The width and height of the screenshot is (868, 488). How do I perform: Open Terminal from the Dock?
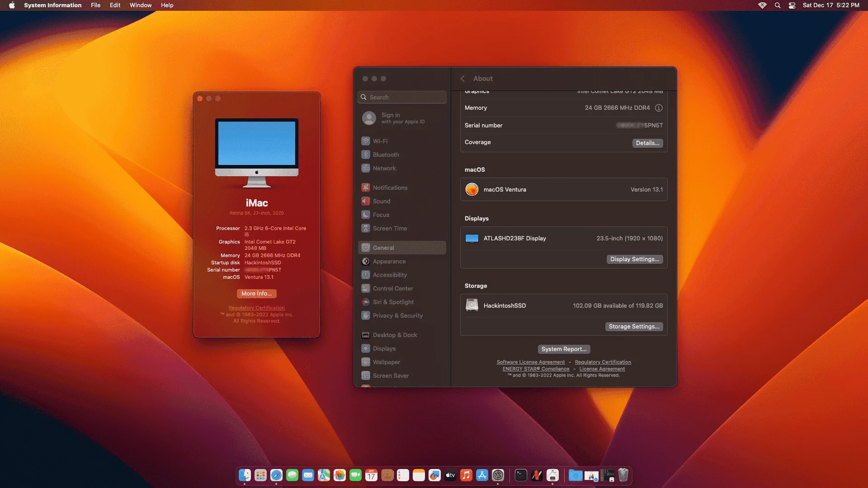tap(521, 475)
